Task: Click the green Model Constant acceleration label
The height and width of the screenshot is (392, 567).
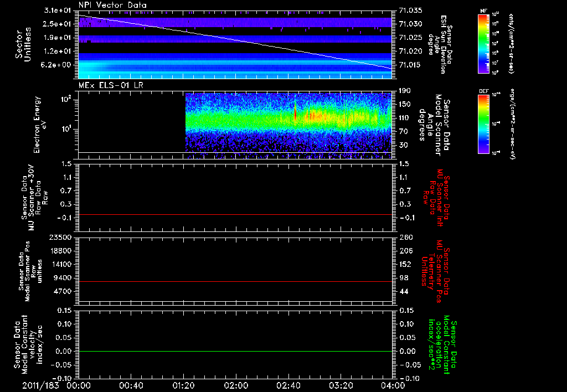Action: 442,345
